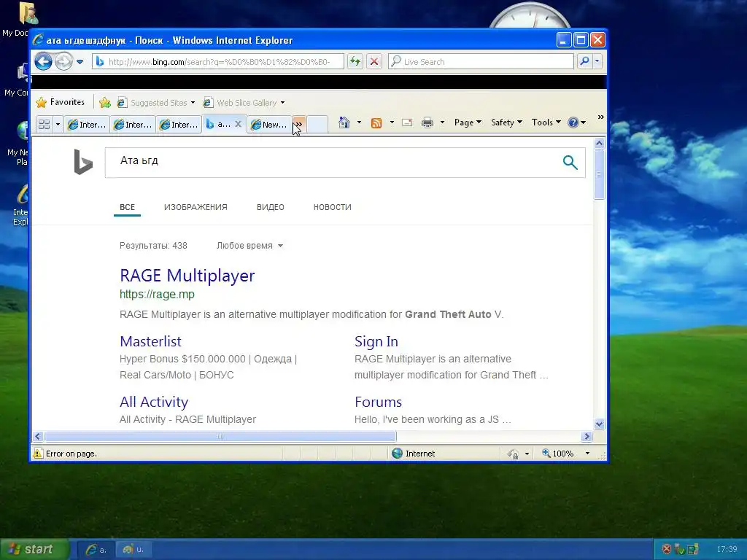Image resolution: width=747 pixels, height=560 pixels.
Task: Open the Help question mark menu
Action: [576, 122]
